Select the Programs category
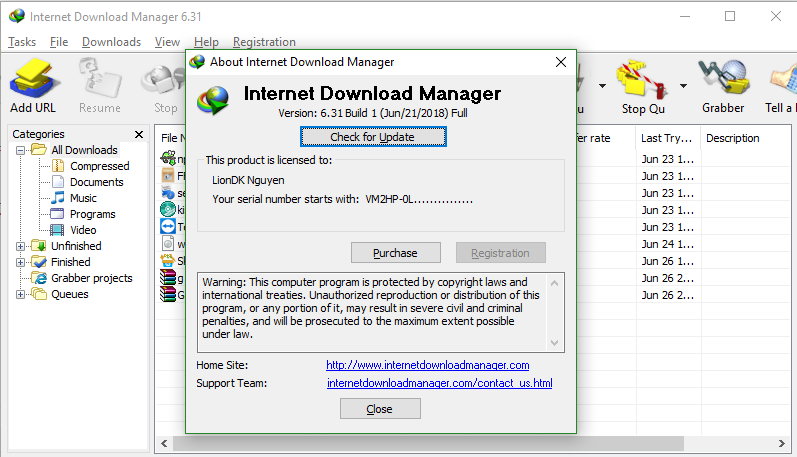Image resolution: width=797 pixels, height=457 pixels. click(93, 214)
